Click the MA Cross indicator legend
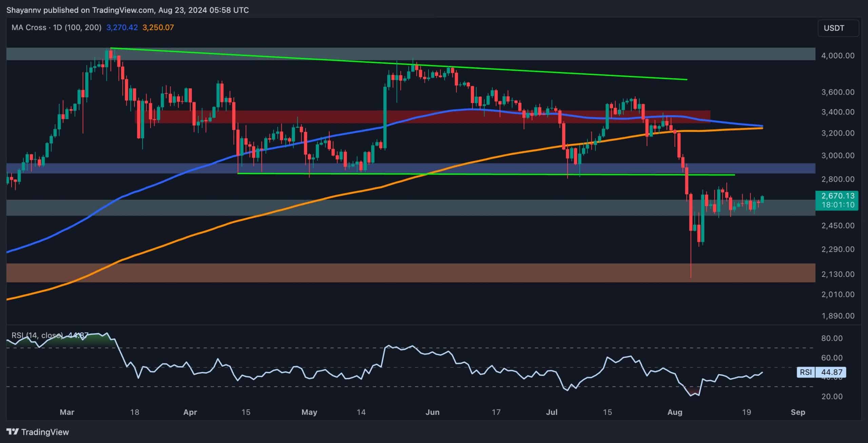868x443 pixels. tap(56, 27)
